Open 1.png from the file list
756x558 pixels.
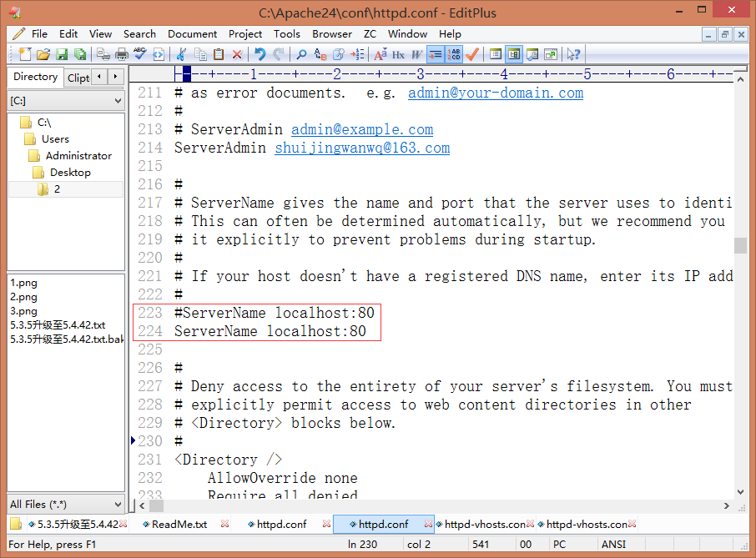(x=23, y=283)
